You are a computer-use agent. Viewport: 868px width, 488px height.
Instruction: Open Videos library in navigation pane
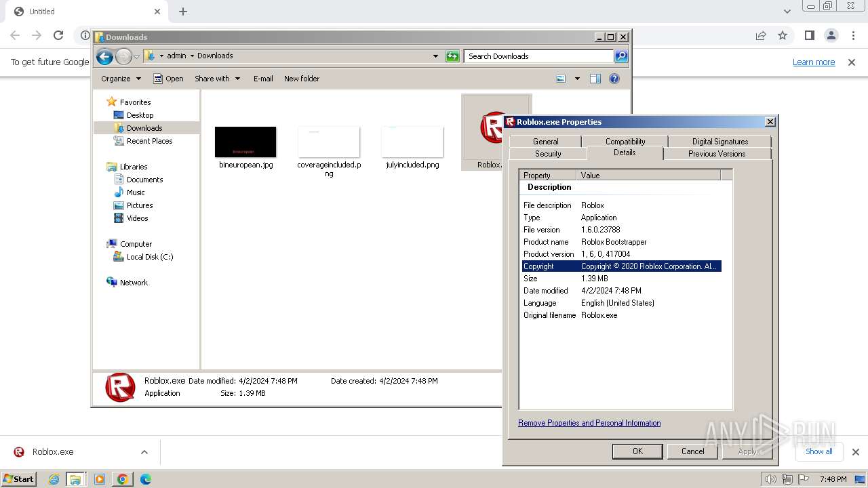click(137, 218)
